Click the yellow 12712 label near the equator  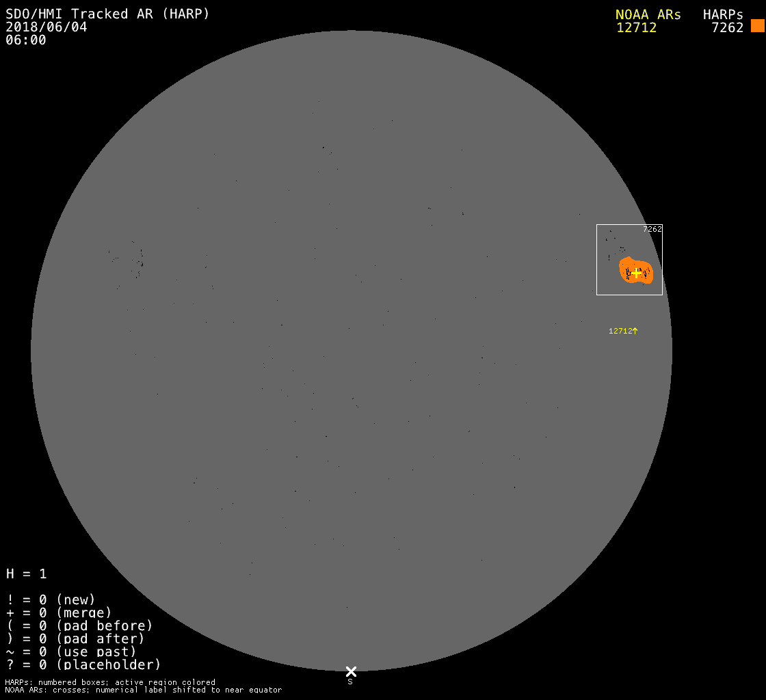620,331
